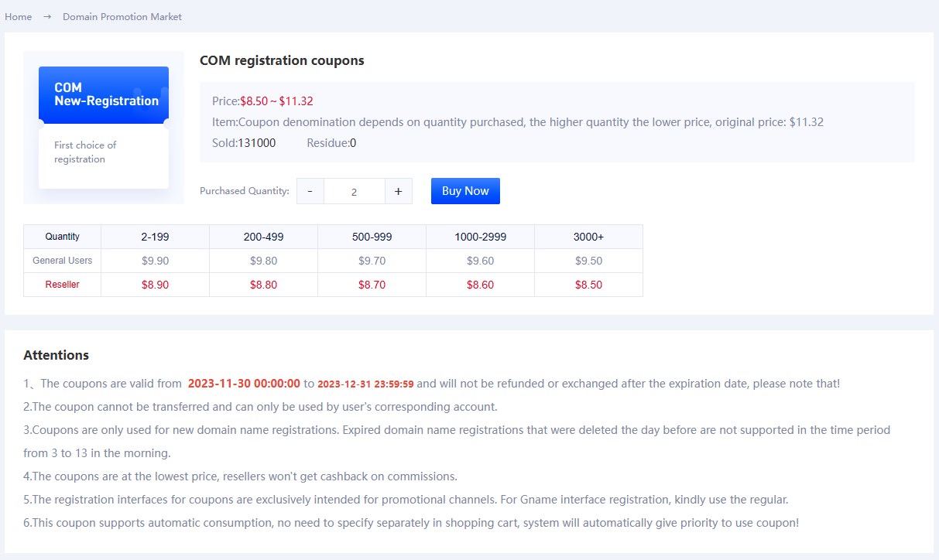
Task: Click the COM registration coupons title
Action: pos(282,60)
